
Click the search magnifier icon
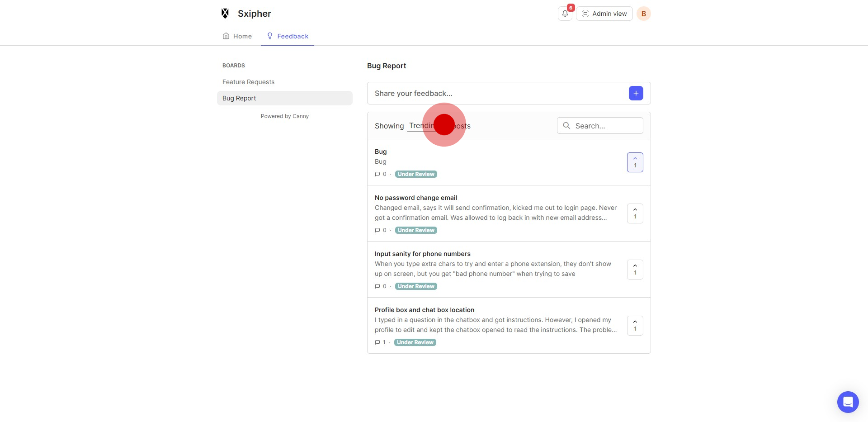tap(566, 126)
